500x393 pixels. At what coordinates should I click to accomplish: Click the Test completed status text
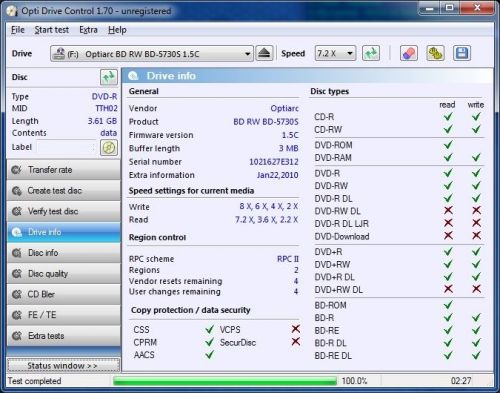coord(34,381)
